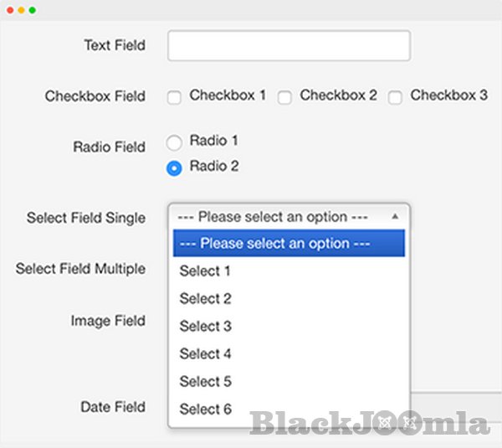Choose Select 1 from the list

pos(205,271)
